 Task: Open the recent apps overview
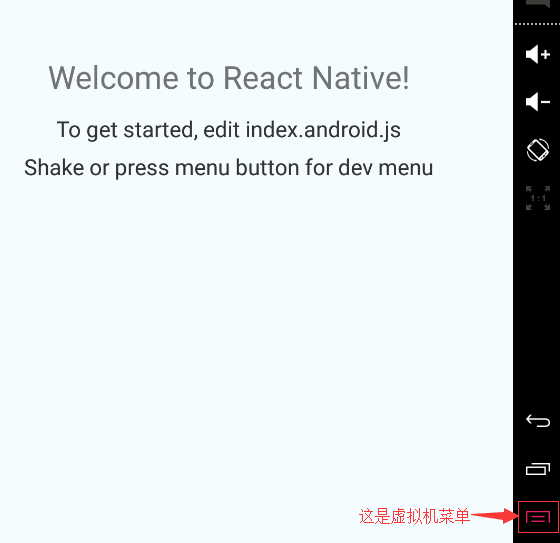click(538, 469)
